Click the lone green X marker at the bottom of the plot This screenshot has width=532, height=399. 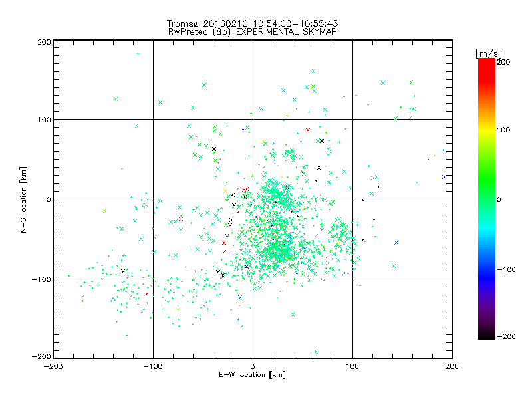click(x=317, y=352)
